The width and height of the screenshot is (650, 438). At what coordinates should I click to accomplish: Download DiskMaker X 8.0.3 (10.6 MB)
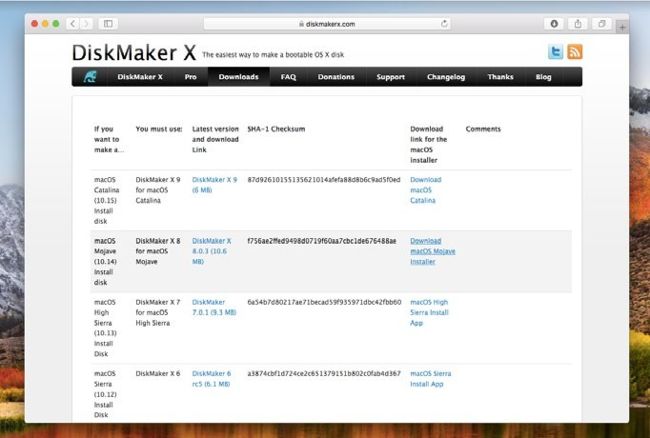[x=211, y=251]
